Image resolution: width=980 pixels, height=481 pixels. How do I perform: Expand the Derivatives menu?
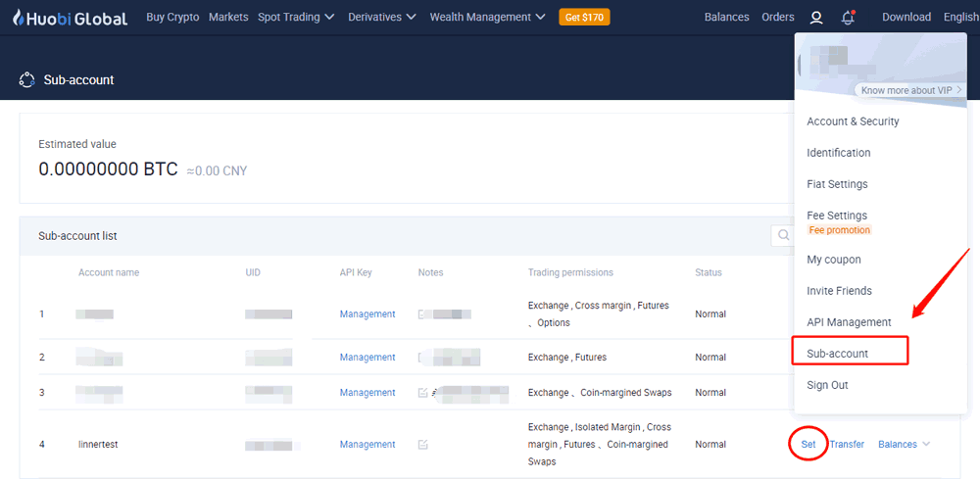tap(382, 17)
